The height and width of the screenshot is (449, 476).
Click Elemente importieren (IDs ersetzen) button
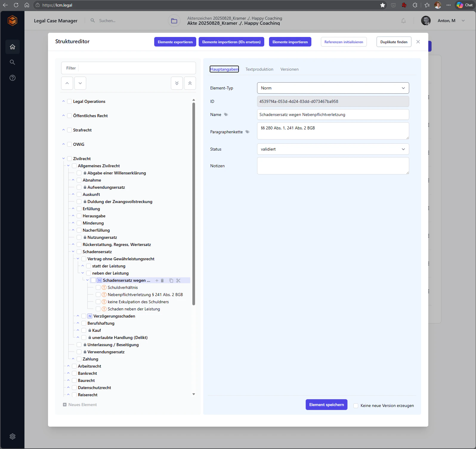click(231, 42)
